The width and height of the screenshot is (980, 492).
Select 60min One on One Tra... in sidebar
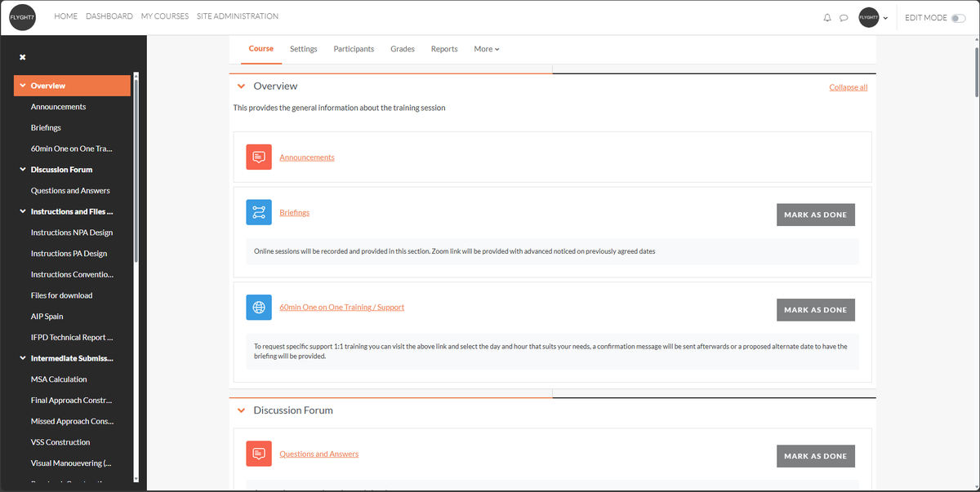pyautogui.click(x=72, y=148)
